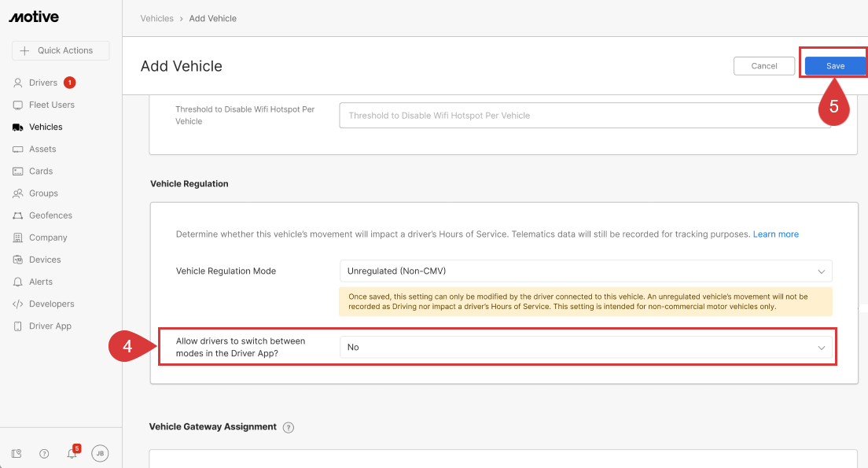This screenshot has height=468, width=868.
Task: Click the Cards icon in sidebar
Action: (x=18, y=171)
